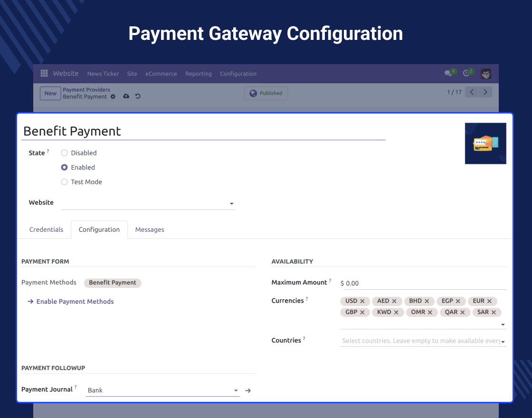Toggle the Published status button
The image size is (532, 418).
[266, 93]
